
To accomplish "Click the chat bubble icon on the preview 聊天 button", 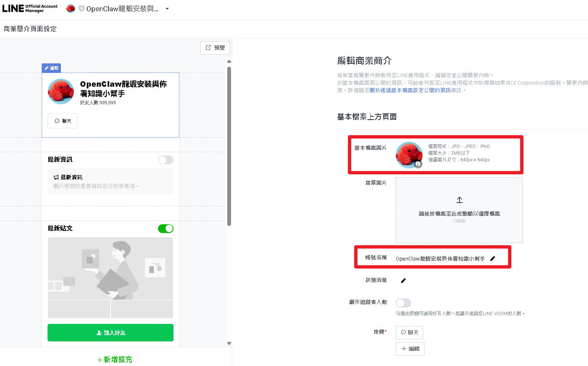I will pos(57,120).
